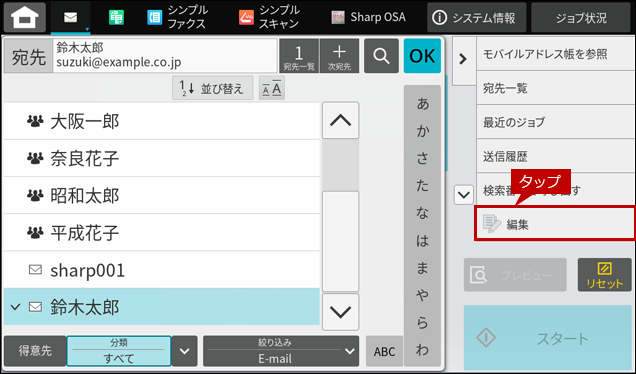
Task: Jump to わ index
Action: [422, 350]
